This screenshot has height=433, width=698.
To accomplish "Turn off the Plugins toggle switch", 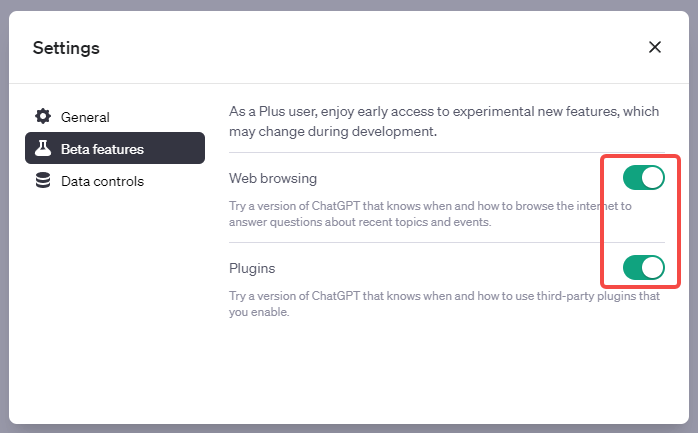I will coord(643,267).
